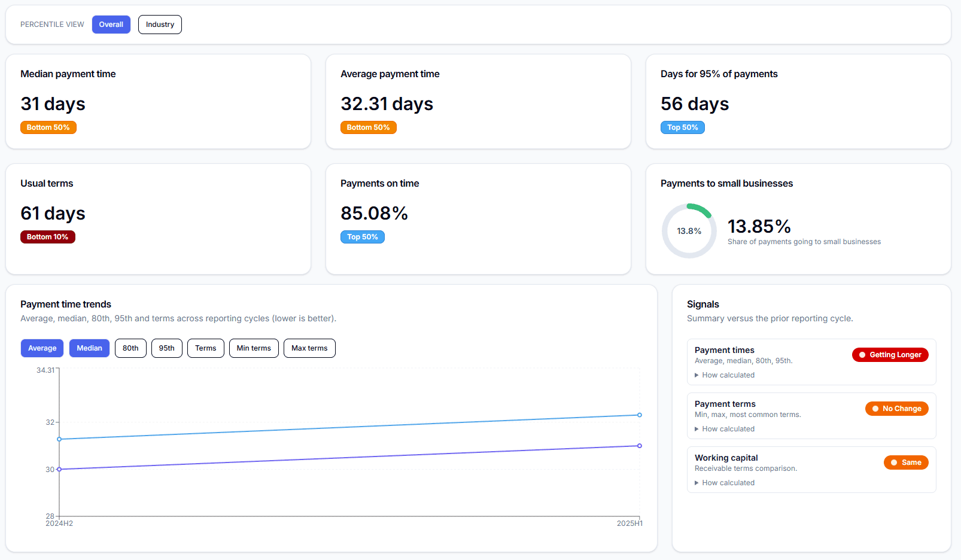Show the Min terms series
This screenshot has width=961, height=560.
254,348
